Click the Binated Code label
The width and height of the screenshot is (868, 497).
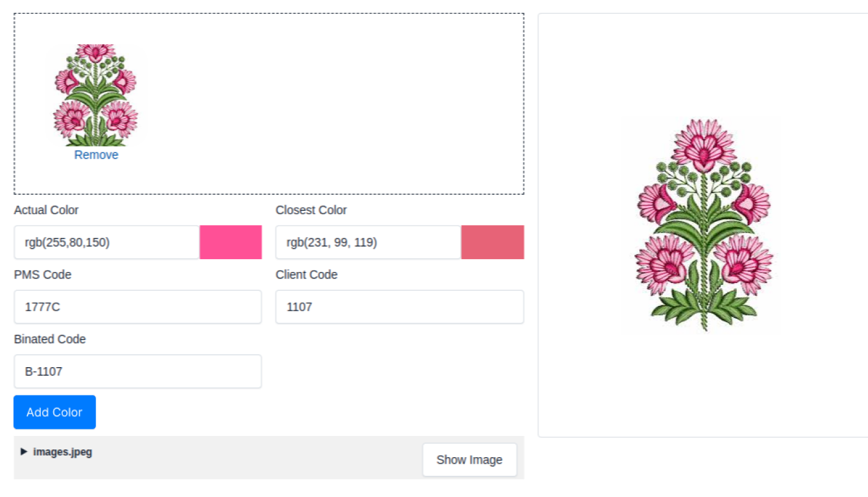(49, 339)
